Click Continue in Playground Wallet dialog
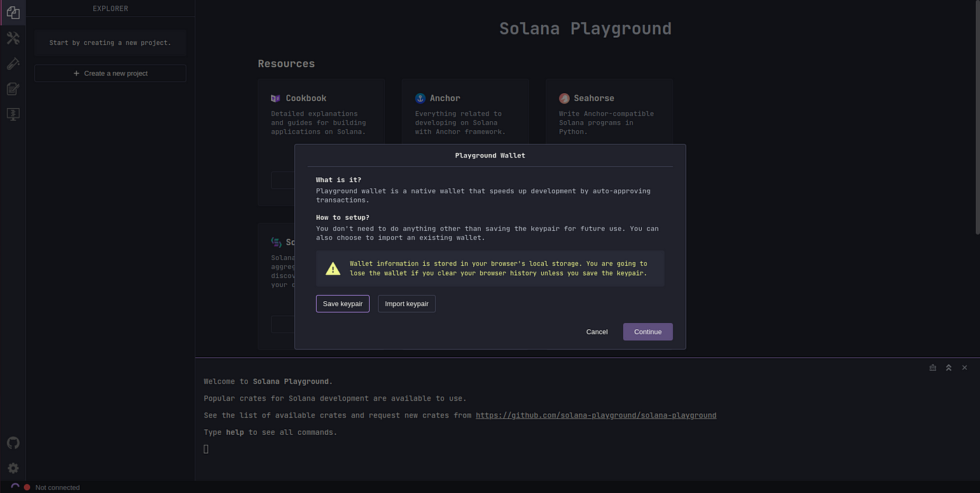Image resolution: width=980 pixels, height=493 pixels. [x=647, y=332]
